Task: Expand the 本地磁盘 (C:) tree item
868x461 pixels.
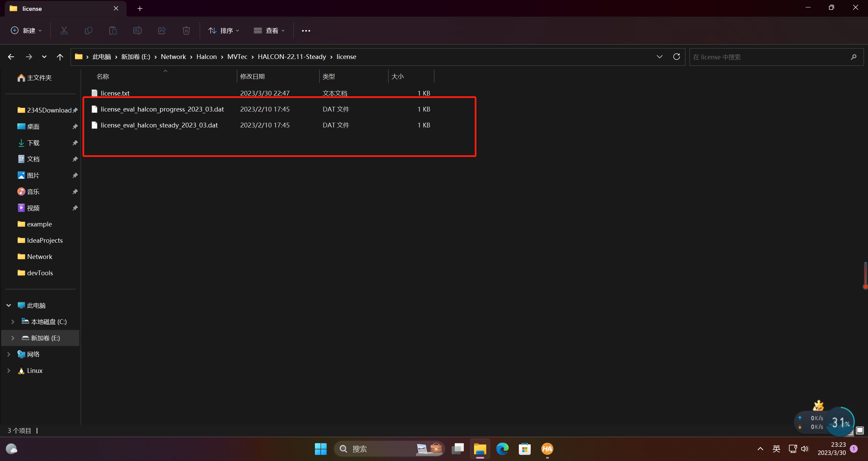Action: (13, 322)
